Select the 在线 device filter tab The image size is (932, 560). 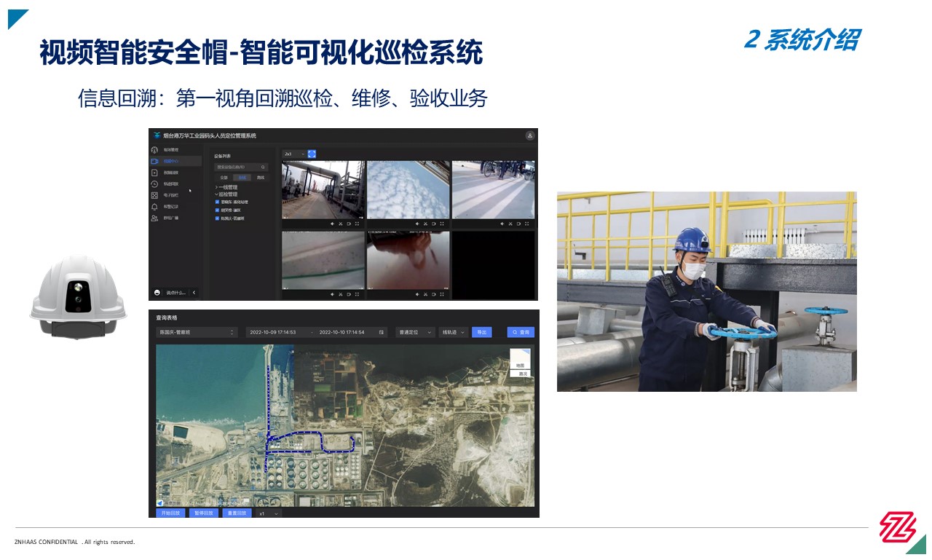click(242, 178)
